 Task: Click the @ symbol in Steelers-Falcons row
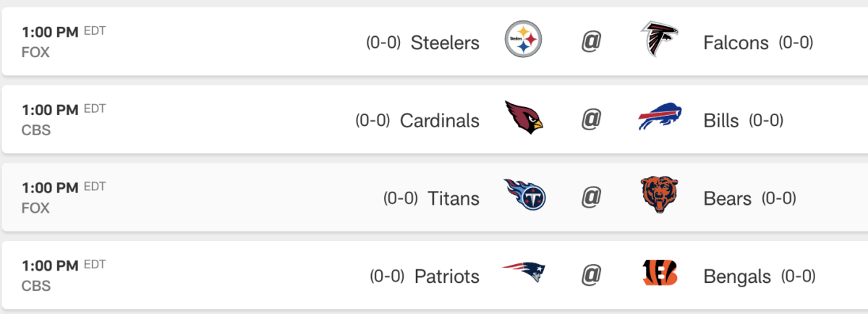coord(591,42)
